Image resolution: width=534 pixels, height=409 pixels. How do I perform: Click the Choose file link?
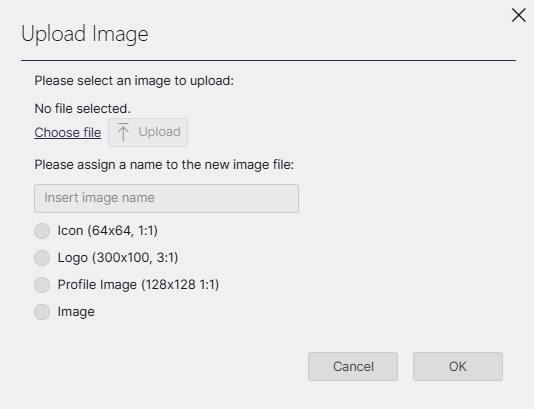pos(68,132)
